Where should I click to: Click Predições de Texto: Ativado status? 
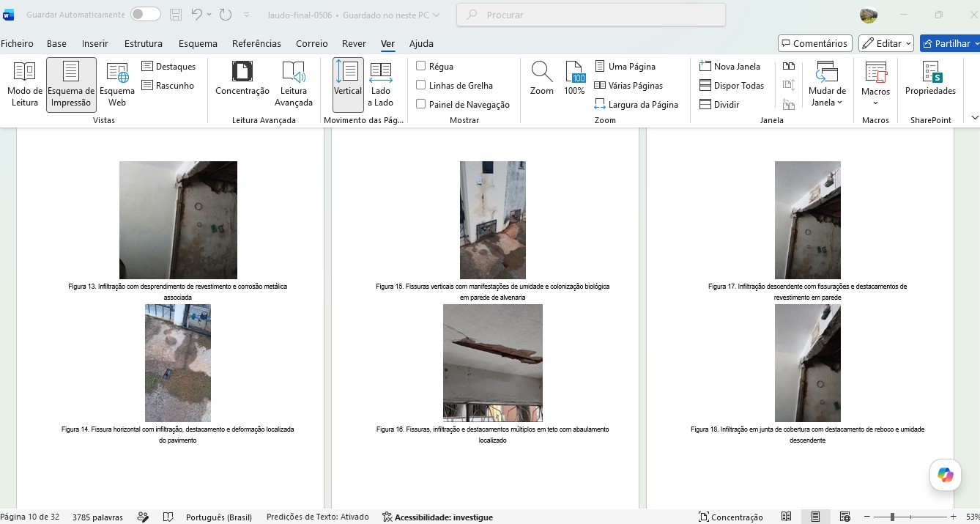[318, 517]
